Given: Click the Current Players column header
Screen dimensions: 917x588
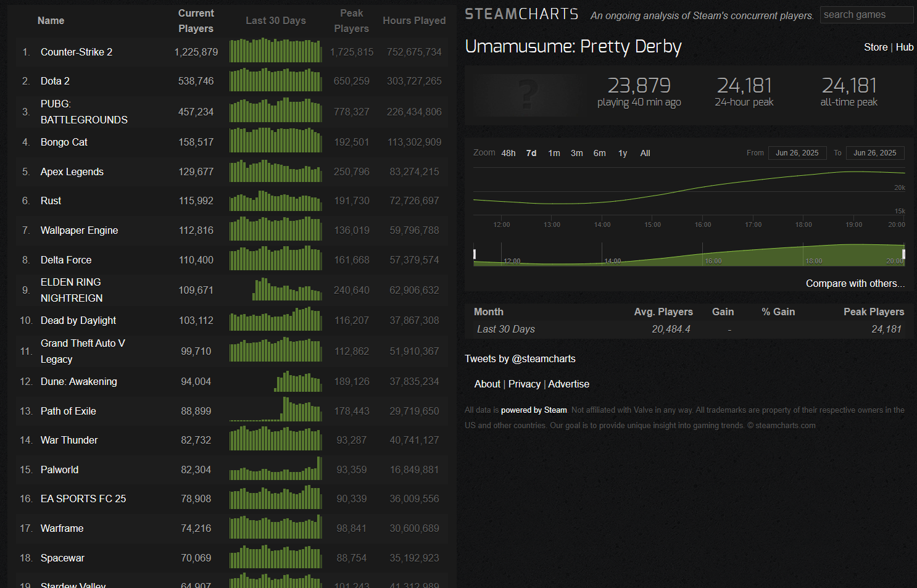Looking at the screenshot, I should tap(196, 21).
